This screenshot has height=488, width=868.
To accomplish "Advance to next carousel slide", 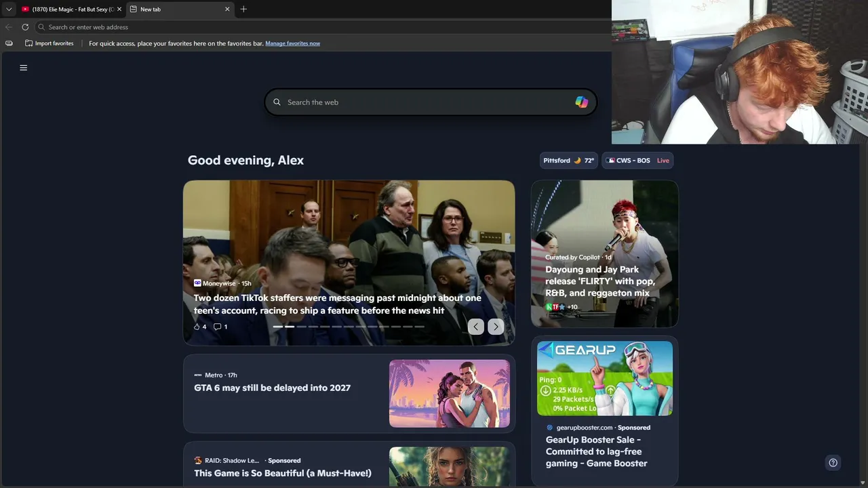I will [x=496, y=327].
